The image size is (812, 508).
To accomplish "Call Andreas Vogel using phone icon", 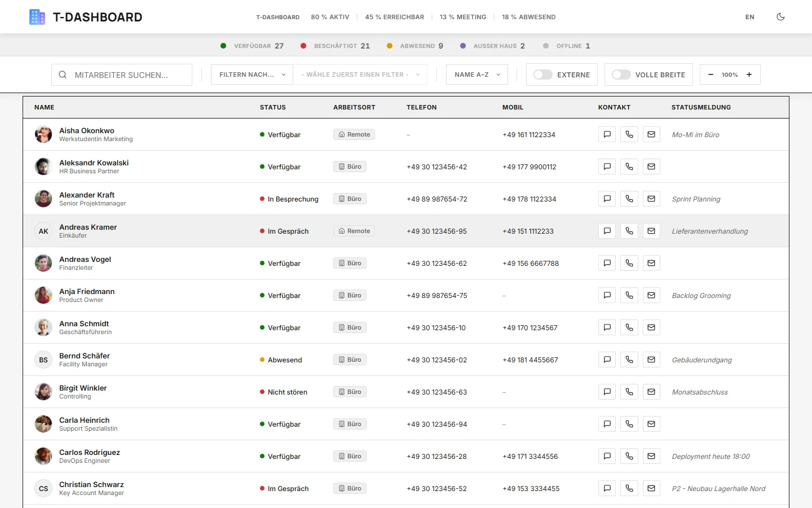I will 629,263.
